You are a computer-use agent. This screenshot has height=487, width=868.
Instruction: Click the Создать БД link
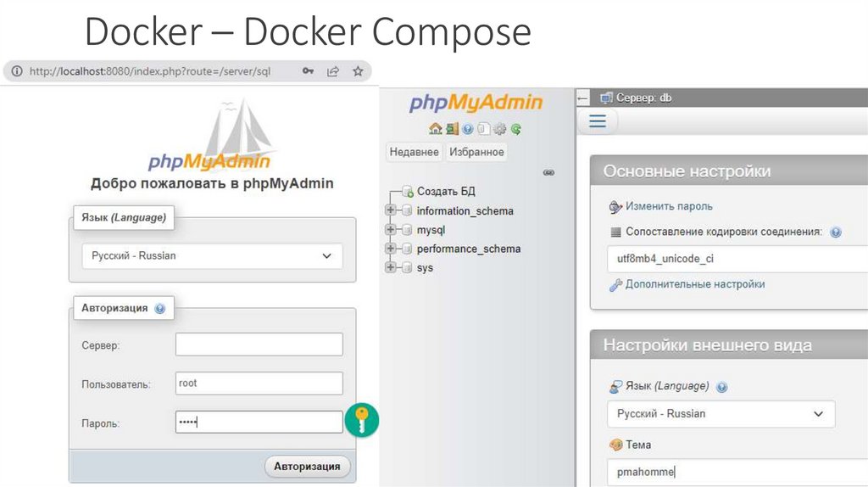(x=446, y=191)
